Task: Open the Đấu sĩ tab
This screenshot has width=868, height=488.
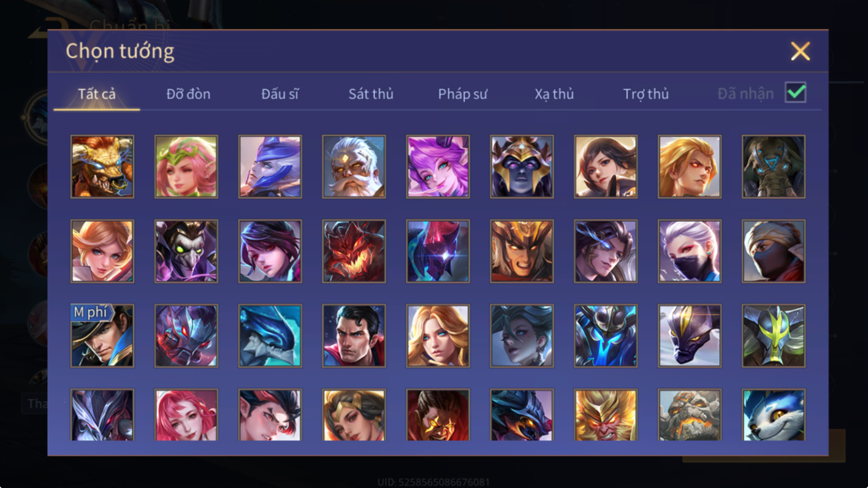Action: [x=280, y=94]
